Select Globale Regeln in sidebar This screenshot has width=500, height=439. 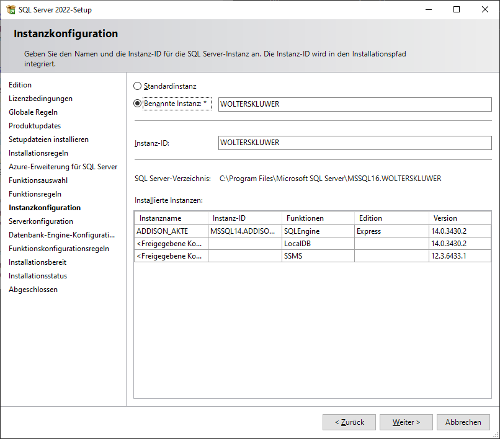pyautogui.click(x=33, y=112)
